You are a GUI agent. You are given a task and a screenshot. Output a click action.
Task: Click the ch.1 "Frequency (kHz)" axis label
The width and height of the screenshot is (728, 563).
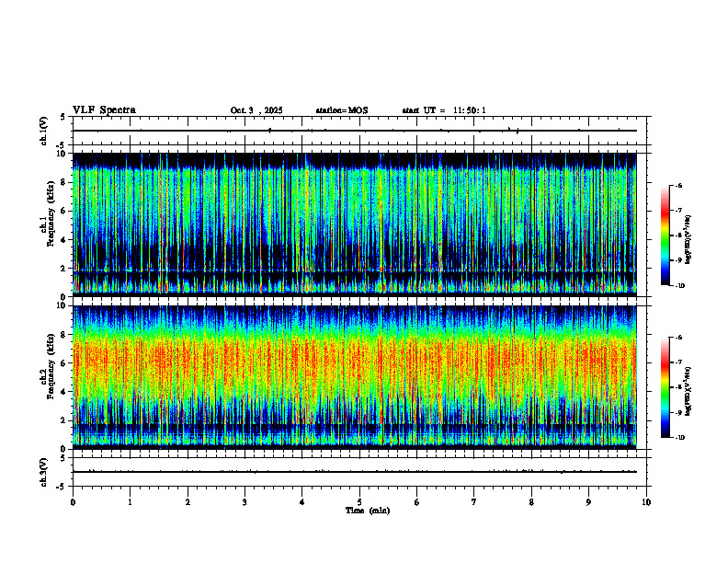tap(51, 213)
